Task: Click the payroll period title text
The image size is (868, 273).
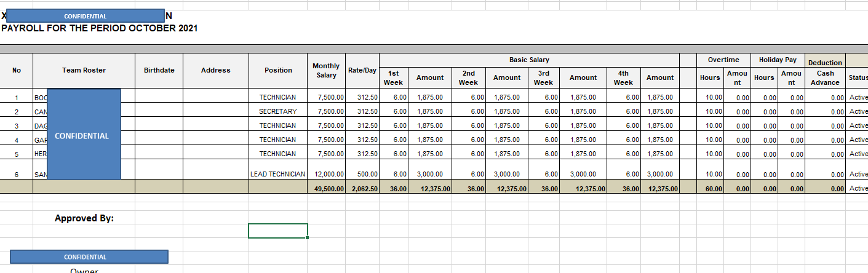Action: [100, 28]
